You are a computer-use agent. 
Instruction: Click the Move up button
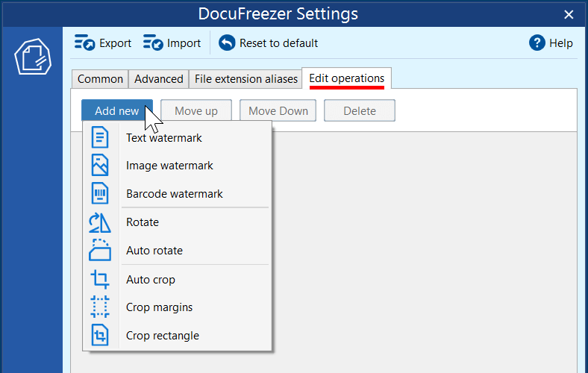tap(196, 110)
